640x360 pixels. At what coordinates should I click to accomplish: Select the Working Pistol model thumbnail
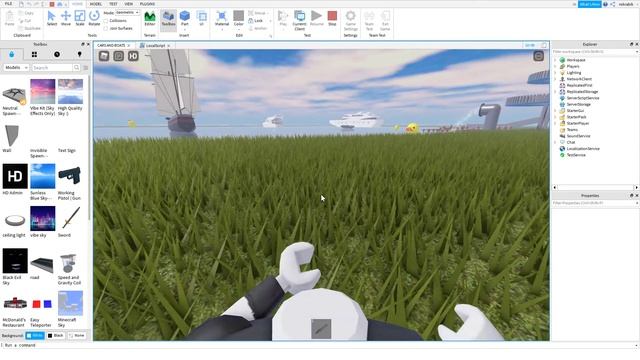coord(70,176)
